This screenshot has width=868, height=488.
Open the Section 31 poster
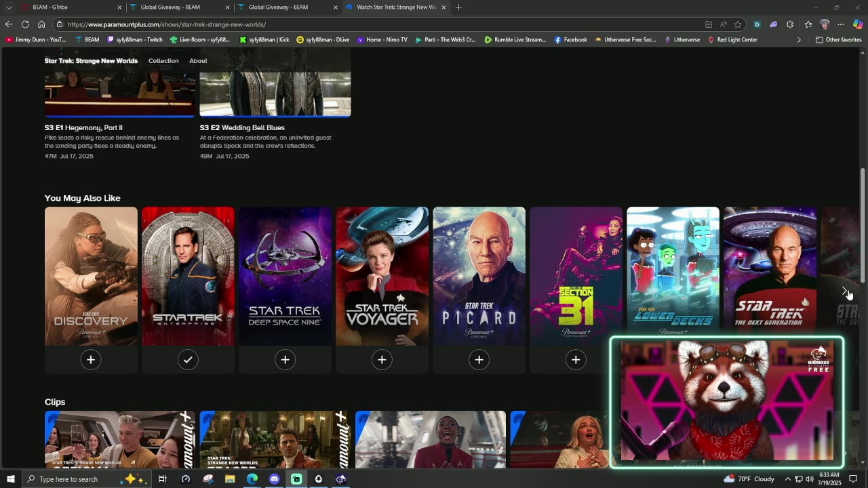coord(576,276)
